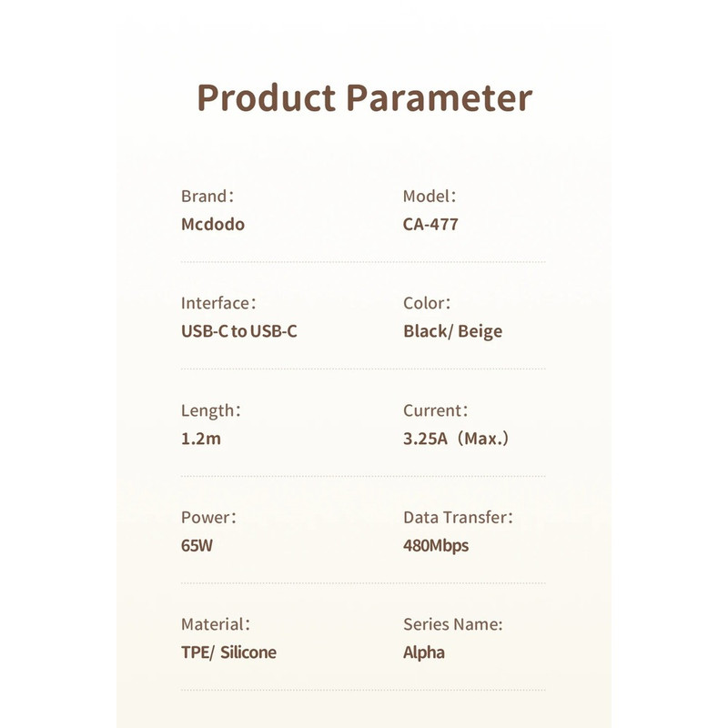
Task: Click the Black/ Beige color value
Action: coord(452,331)
